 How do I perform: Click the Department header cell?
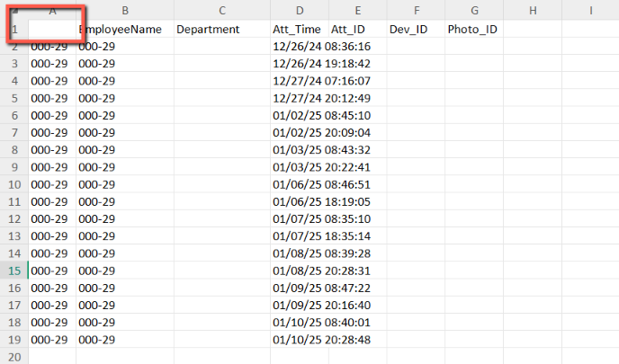(222, 29)
